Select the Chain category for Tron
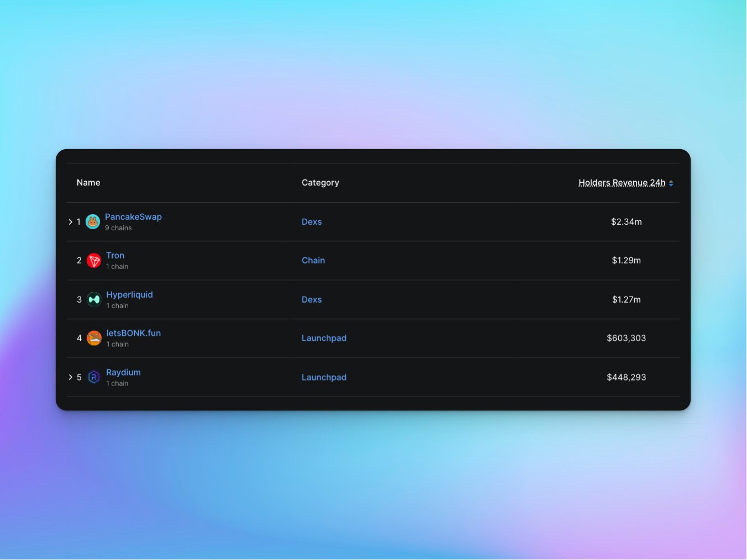Viewport: 747px width, 560px height. [x=313, y=261]
